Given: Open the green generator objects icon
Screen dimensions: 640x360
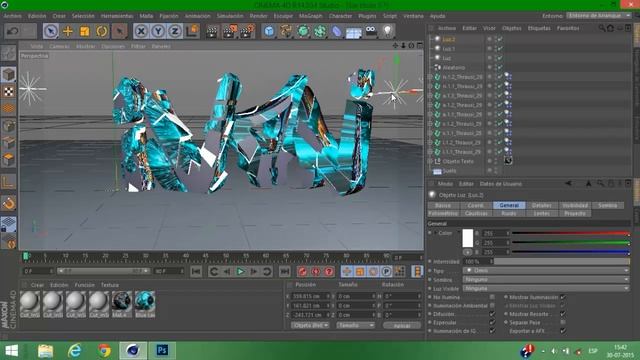Looking at the screenshot, I should click(x=303, y=31).
